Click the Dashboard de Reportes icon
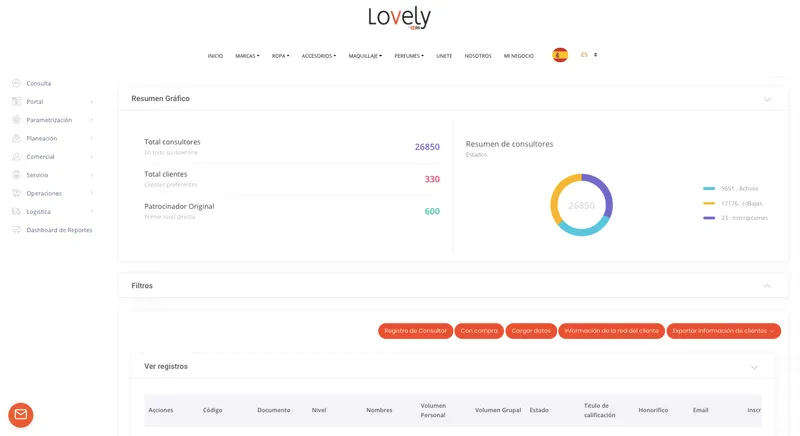The image size is (800, 436). pos(16,230)
